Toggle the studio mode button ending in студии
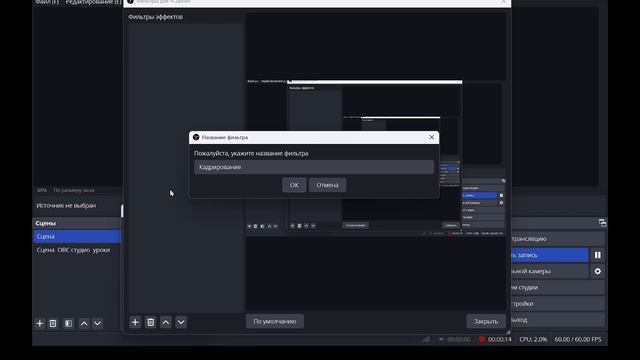 point(558,287)
